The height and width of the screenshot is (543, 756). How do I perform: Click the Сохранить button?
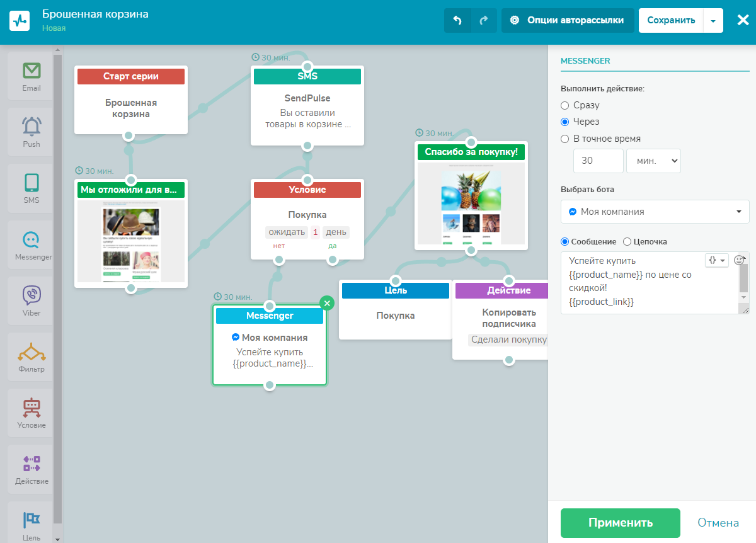tap(671, 20)
